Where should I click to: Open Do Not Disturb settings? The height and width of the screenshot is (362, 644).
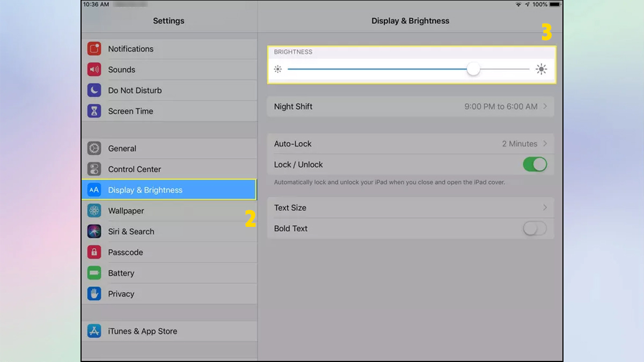pos(169,91)
